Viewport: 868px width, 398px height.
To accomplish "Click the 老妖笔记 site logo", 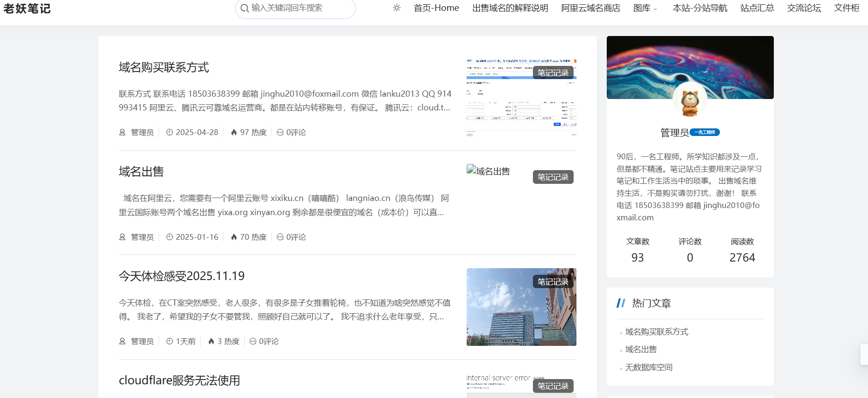I will (27, 9).
